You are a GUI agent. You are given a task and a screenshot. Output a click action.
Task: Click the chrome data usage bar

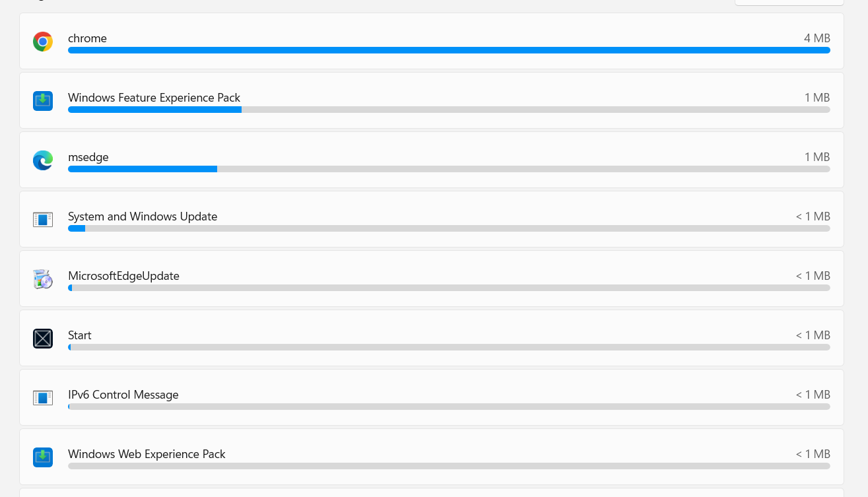pyautogui.click(x=449, y=50)
